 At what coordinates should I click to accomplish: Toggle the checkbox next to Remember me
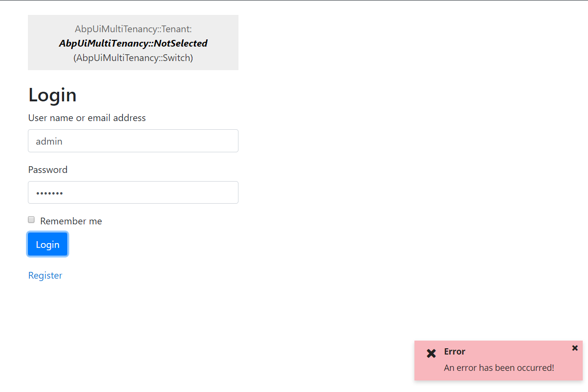(31, 219)
